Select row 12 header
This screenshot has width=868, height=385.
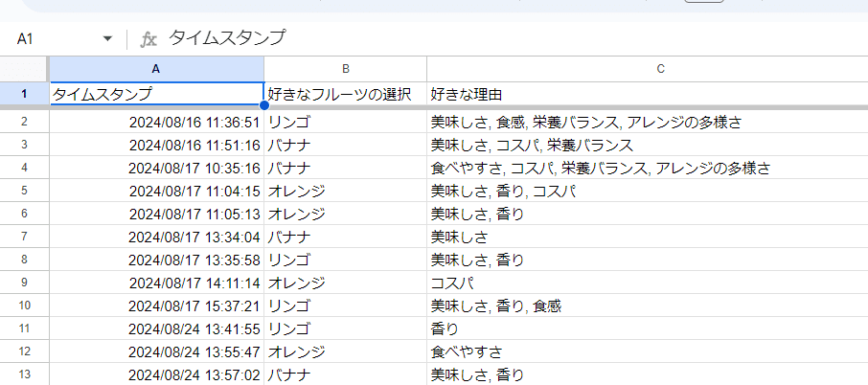click(24, 351)
